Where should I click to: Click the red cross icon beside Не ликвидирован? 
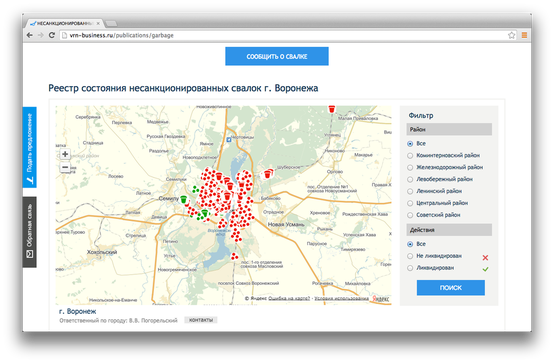[x=485, y=258]
